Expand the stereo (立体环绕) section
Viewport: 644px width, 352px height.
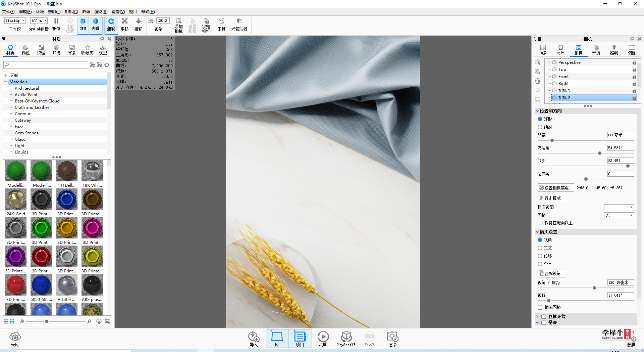click(537, 316)
